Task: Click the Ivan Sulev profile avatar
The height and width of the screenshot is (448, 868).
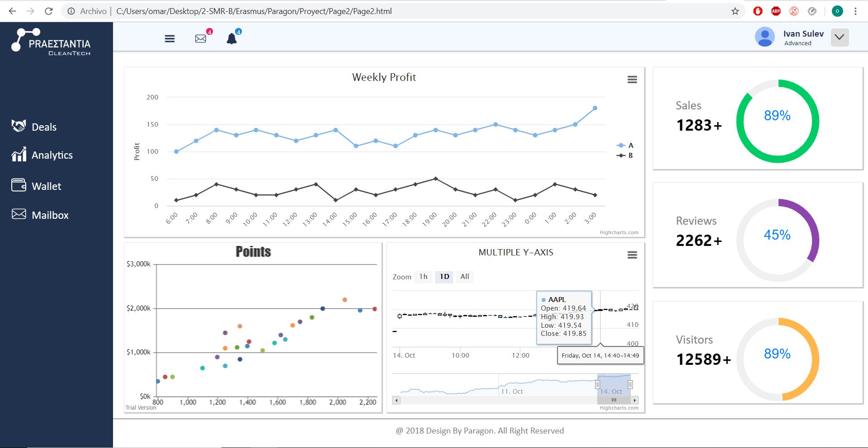Action: 764,37
